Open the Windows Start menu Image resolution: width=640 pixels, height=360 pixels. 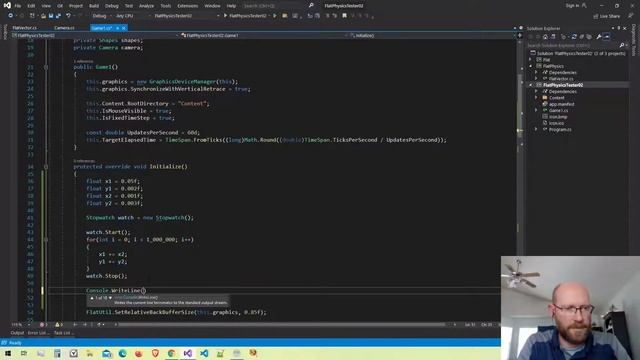click(x=8, y=353)
